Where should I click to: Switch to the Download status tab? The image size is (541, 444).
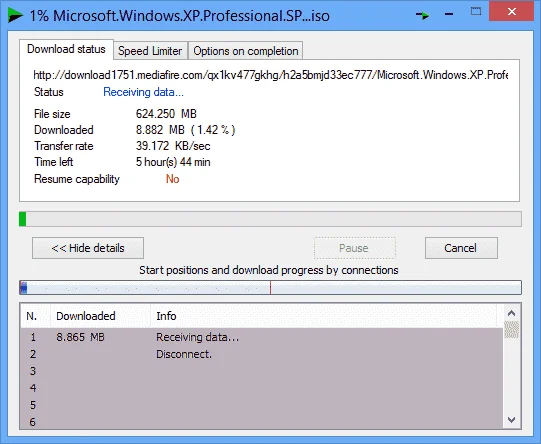click(66, 49)
